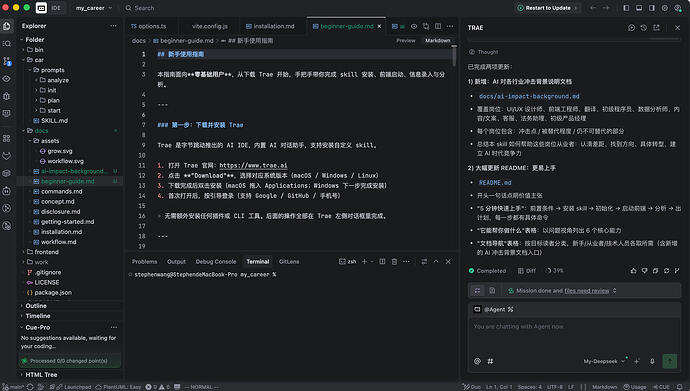Viewport: 690px width, 391px height.
Task: Toggle the preview eye icon in editor toolbar
Action: (414, 26)
